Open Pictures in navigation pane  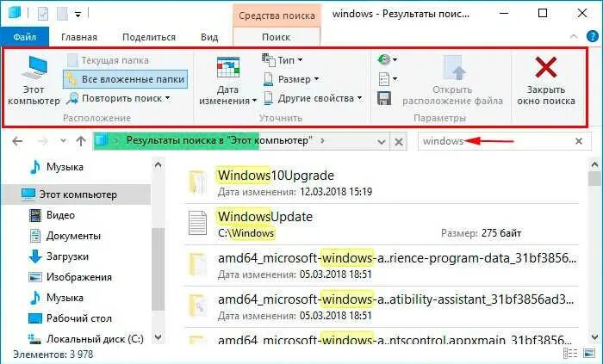pos(71,277)
